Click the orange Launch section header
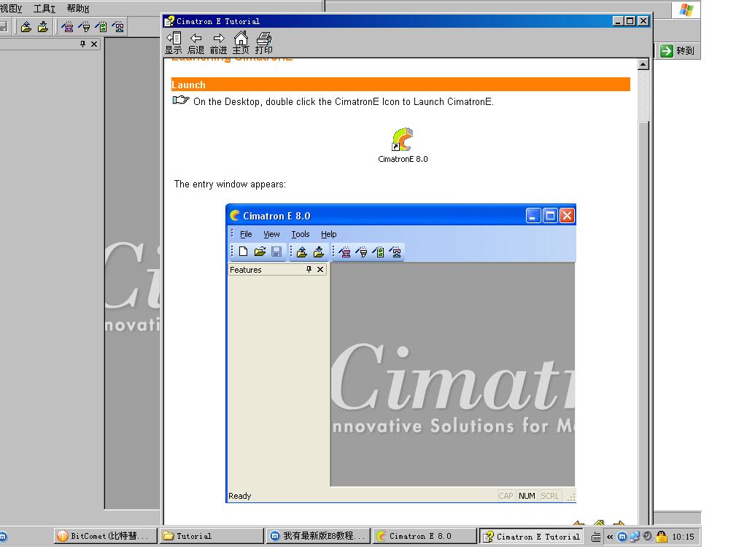 click(x=400, y=85)
